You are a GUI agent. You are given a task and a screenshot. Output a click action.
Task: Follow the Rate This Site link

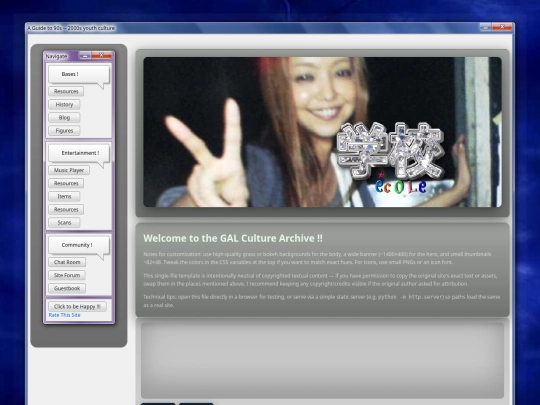64,315
